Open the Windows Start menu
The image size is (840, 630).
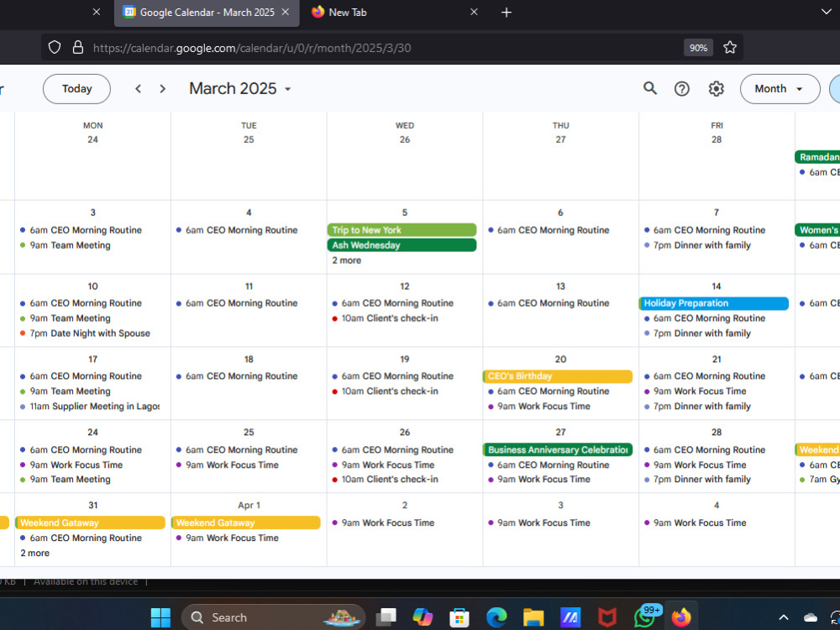click(x=160, y=617)
